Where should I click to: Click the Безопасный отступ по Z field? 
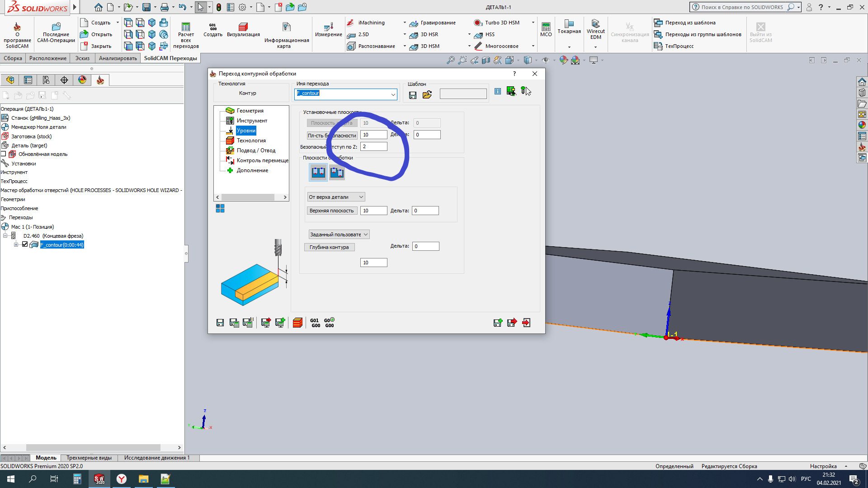[373, 146]
